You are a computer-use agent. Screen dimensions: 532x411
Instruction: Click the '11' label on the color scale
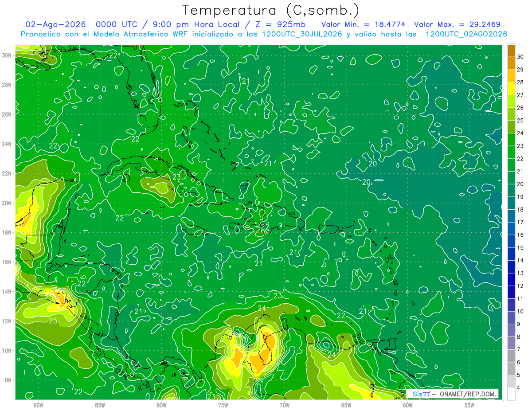520,299
